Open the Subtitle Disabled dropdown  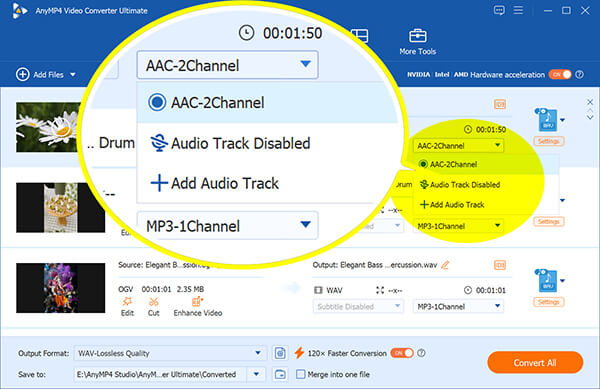click(358, 306)
